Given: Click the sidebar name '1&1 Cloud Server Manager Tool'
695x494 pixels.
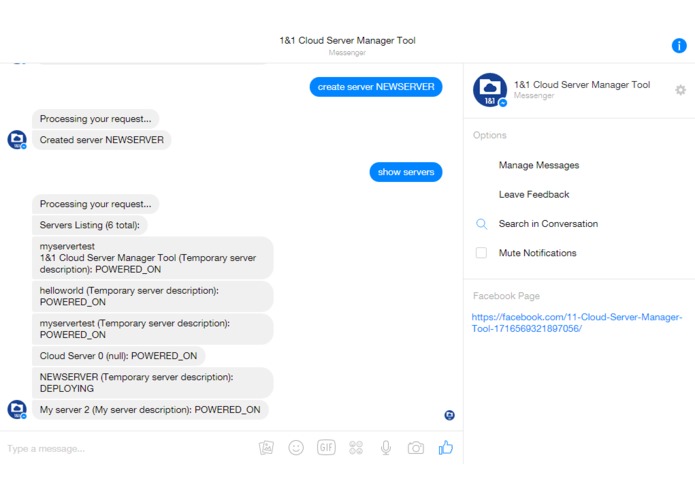Looking at the screenshot, I should click(x=582, y=85).
